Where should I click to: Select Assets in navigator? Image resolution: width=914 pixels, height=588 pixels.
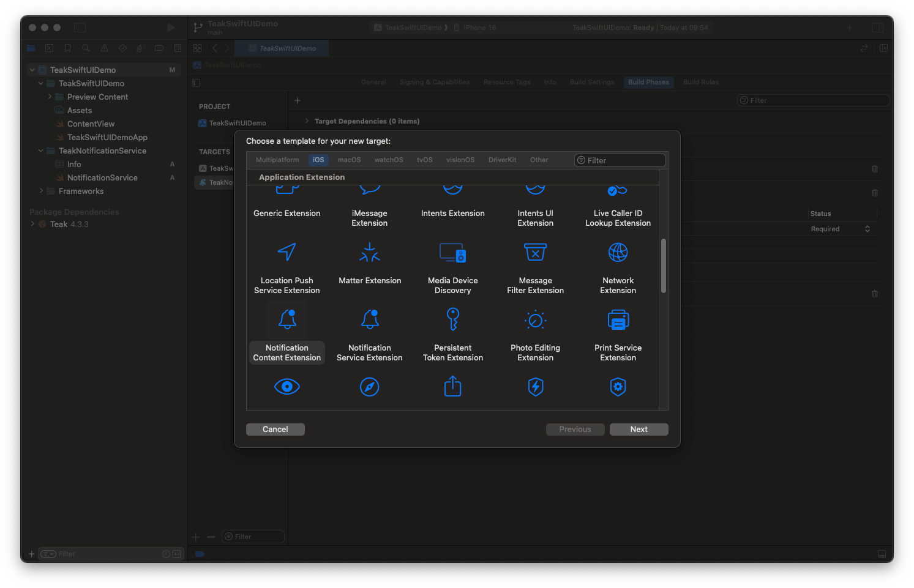pyautogui.click(x=80, y=110)
